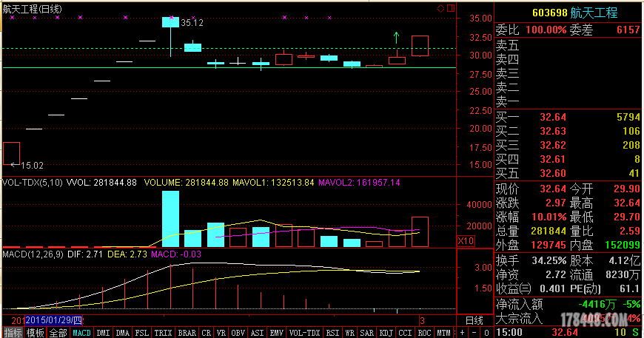Image resolution: width=644 pixels, height=338 pixels.
Task: Click the 买二 row at 32.63
Action: click(x=568, y=131)
